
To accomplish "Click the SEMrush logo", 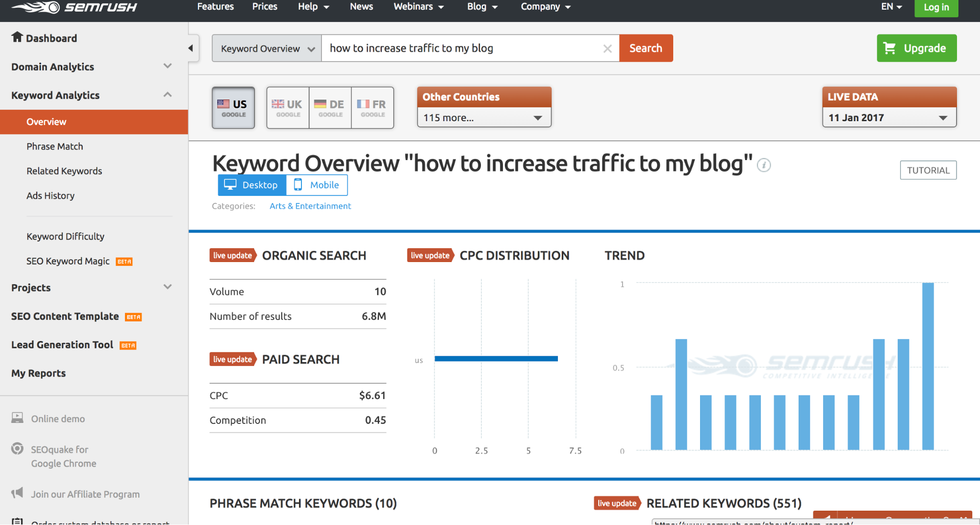I will pos(74,7).
